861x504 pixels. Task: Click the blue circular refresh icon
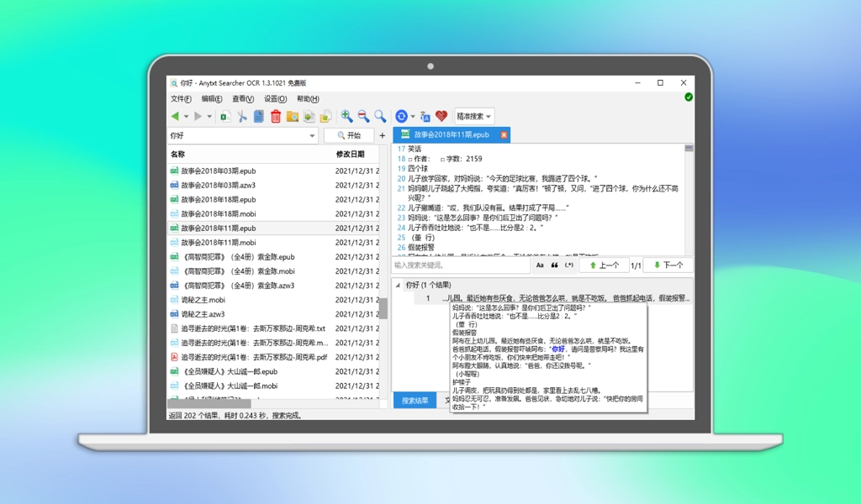(x=401, y=116)
